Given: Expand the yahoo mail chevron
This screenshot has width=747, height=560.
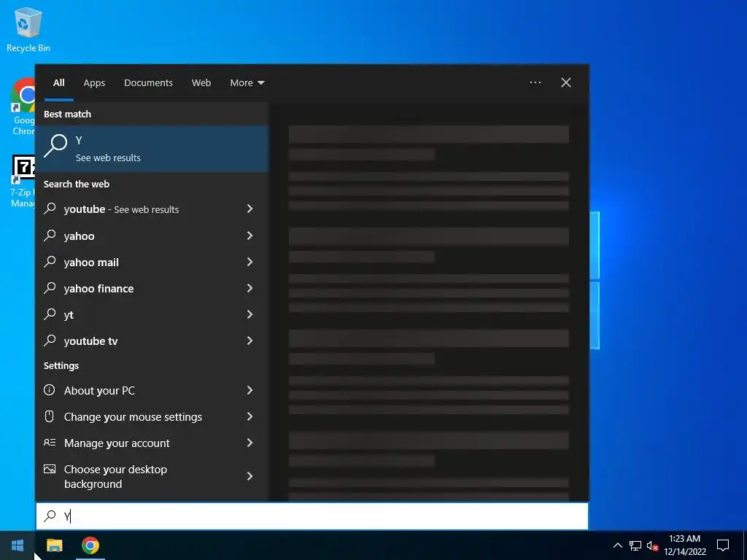Looking at the screenshot, I should [249, 262].
